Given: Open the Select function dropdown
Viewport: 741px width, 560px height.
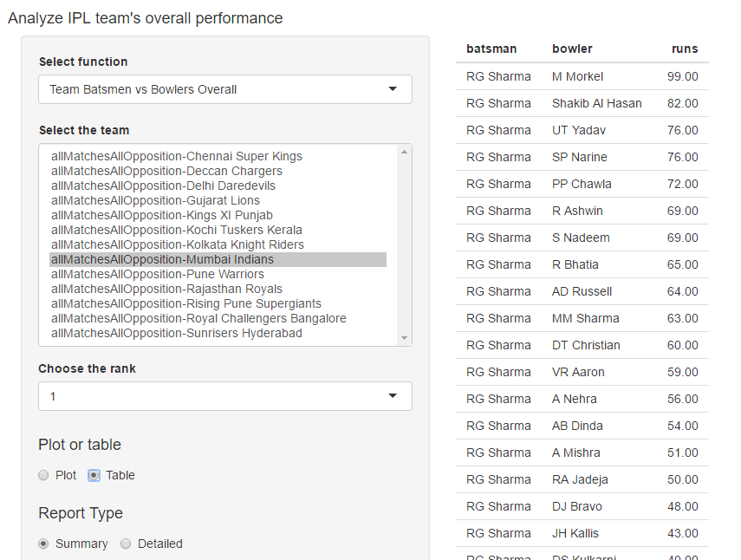Looking at the screenshot, I should click(224, 89).
